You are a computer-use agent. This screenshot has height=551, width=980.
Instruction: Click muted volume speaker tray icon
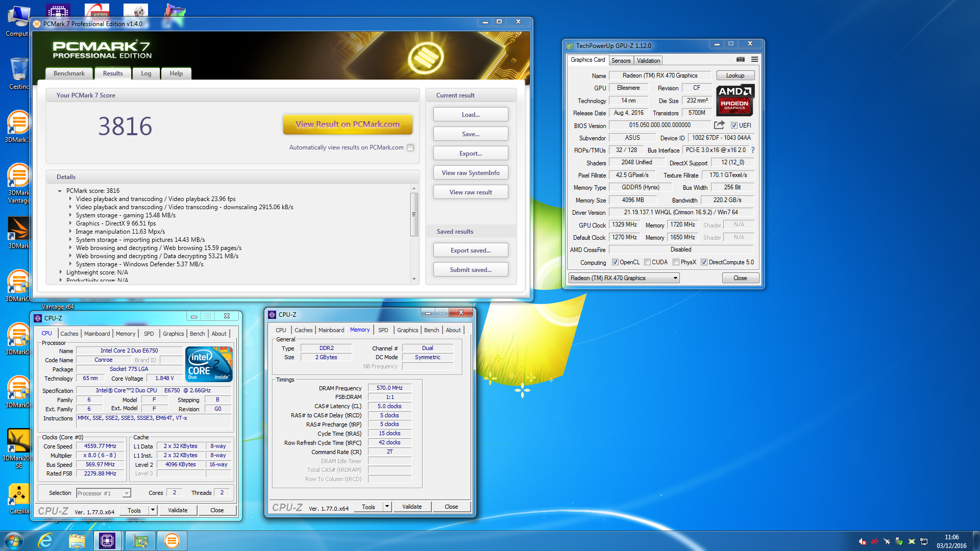point(863,541)
